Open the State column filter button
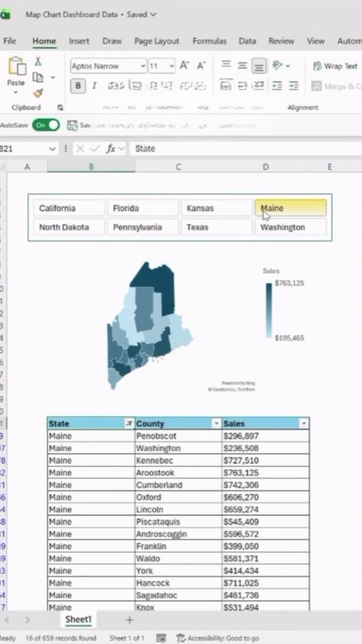The height and width of the screenshot is (644, 362). click(x=129, y=424)
